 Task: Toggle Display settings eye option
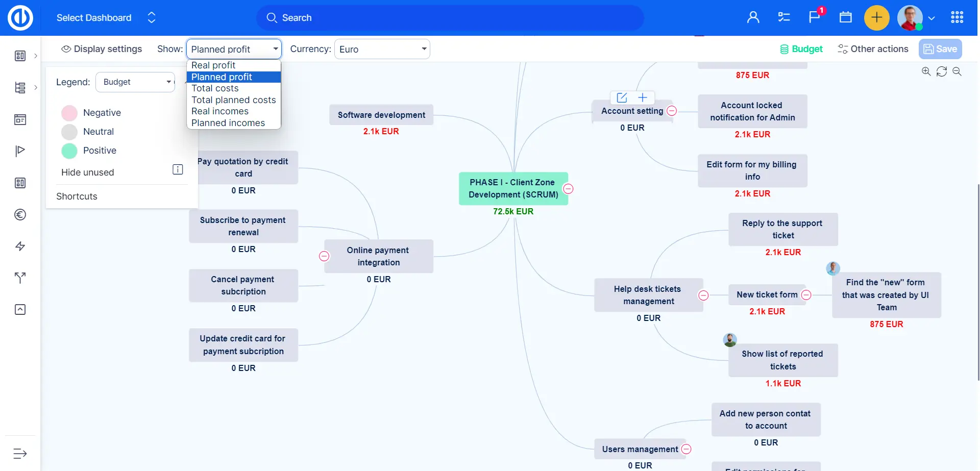pos(102,49)
